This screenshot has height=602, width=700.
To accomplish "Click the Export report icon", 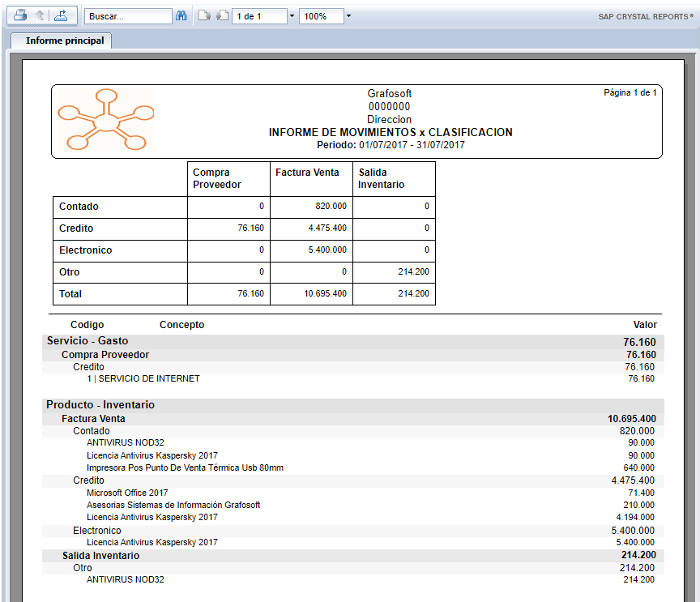I will point(61,15).
